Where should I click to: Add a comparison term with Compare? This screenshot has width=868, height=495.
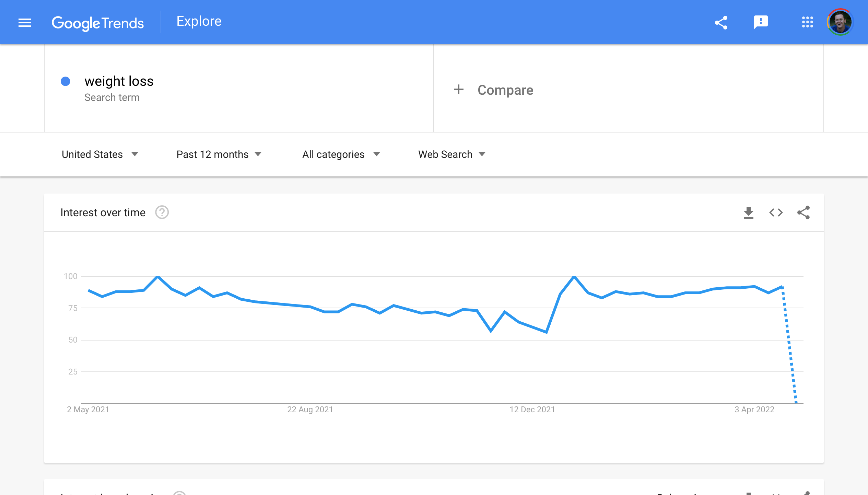point(505,90)
